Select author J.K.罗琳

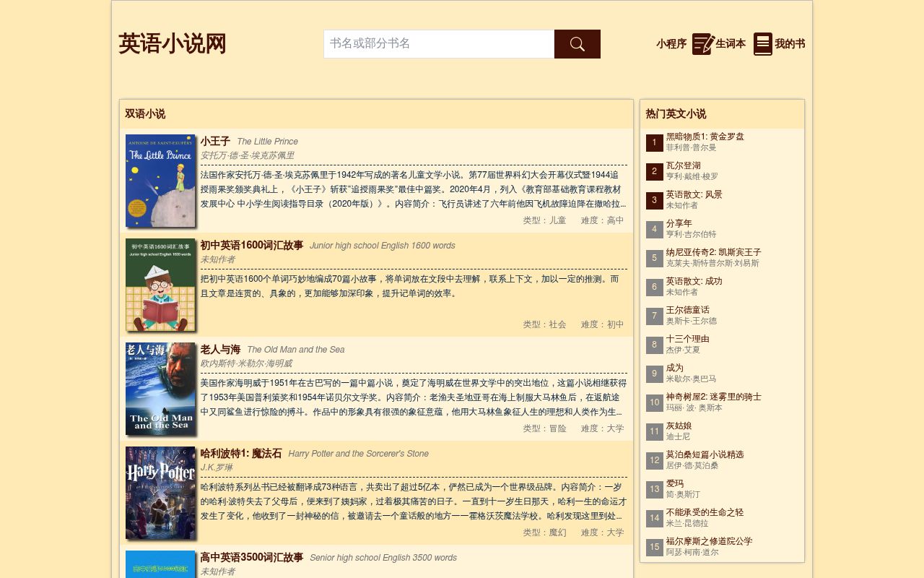[x=217, y=467]
